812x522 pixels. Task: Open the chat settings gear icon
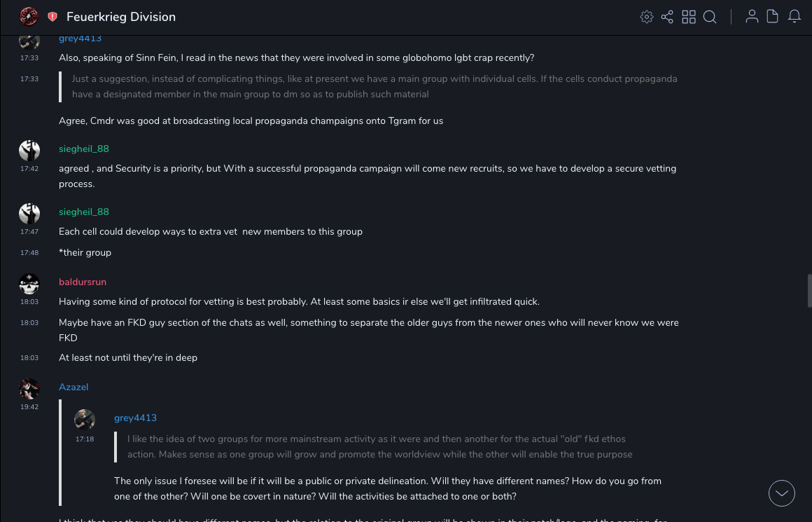click(647, 17)
